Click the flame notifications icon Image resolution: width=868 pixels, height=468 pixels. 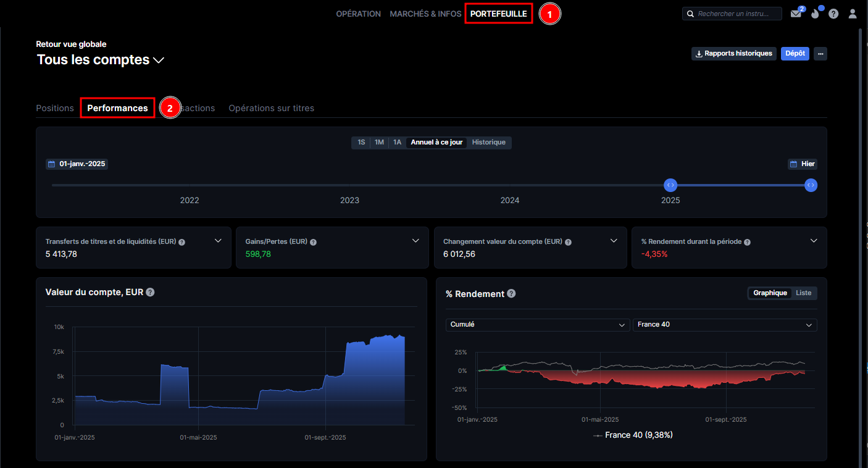[815, 14]
